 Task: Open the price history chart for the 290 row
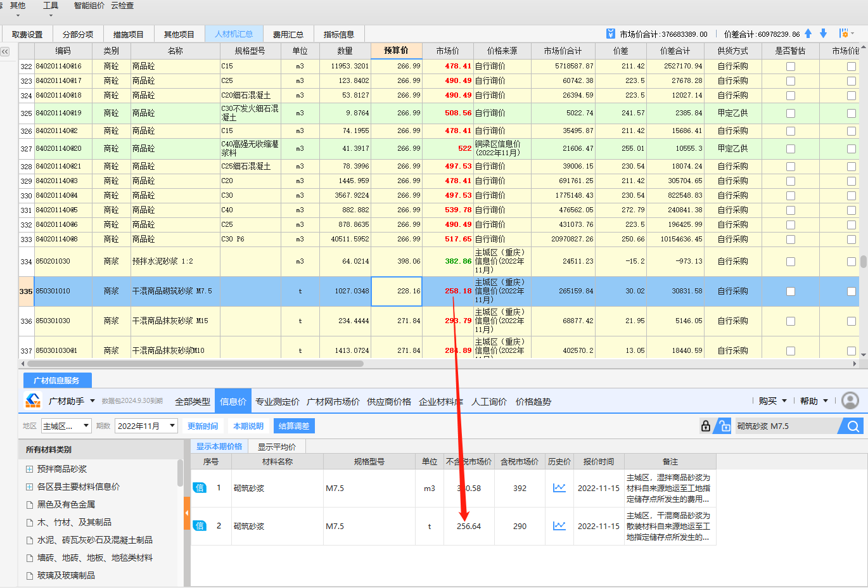point(559,526)
